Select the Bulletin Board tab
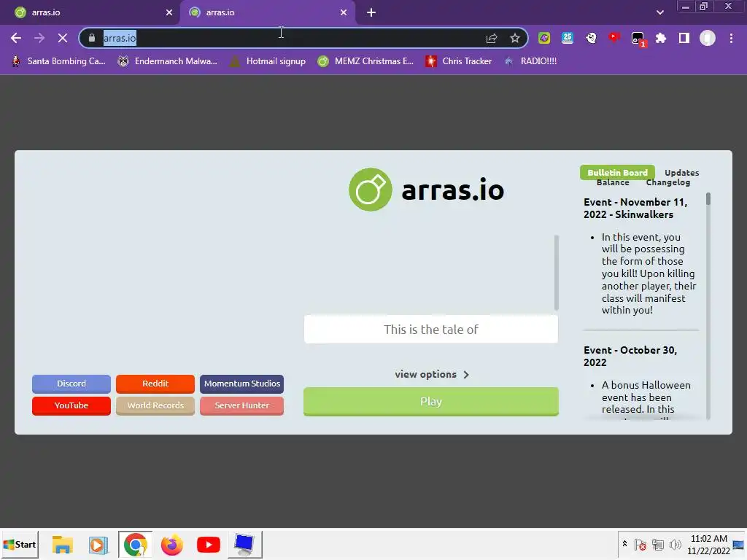The height and width of the screenshot is (560, 747). pyautogui.click(x=617, y=172)
